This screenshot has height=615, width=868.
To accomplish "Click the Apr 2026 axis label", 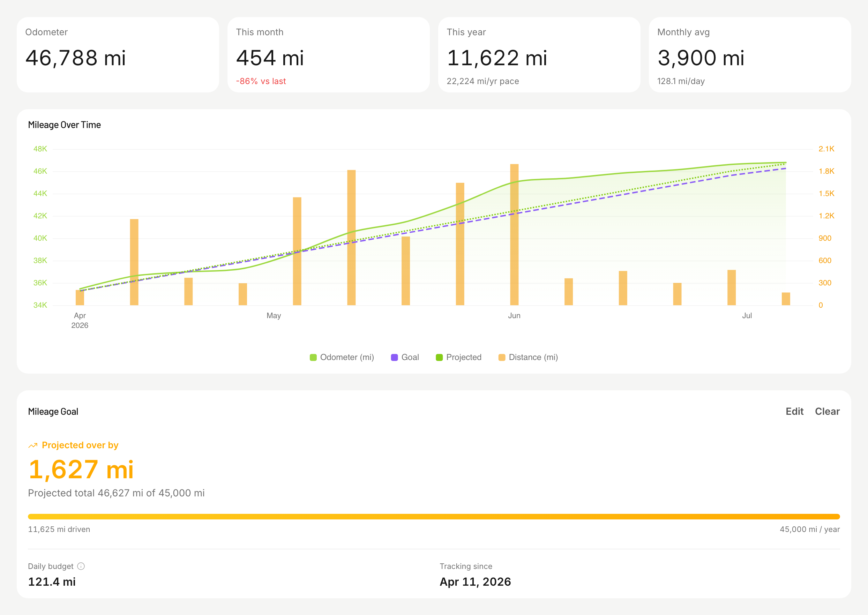I will pos(80,320).
